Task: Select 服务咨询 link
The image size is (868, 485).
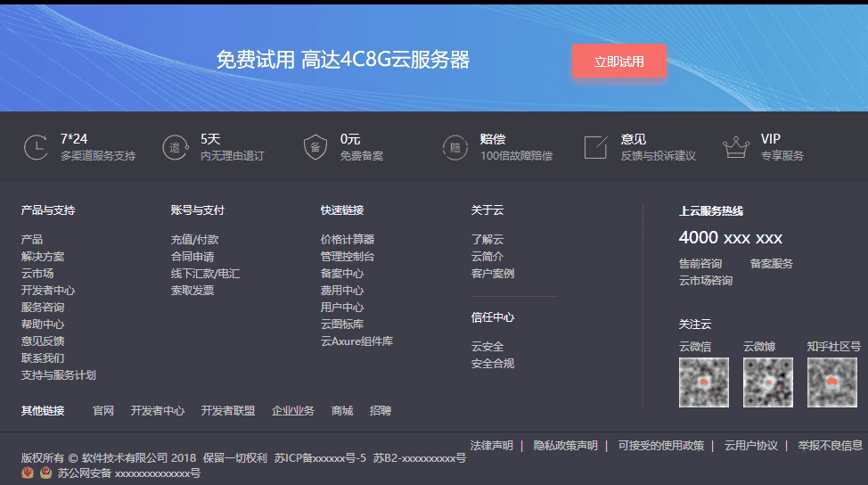Action: [x=43, y=307]
